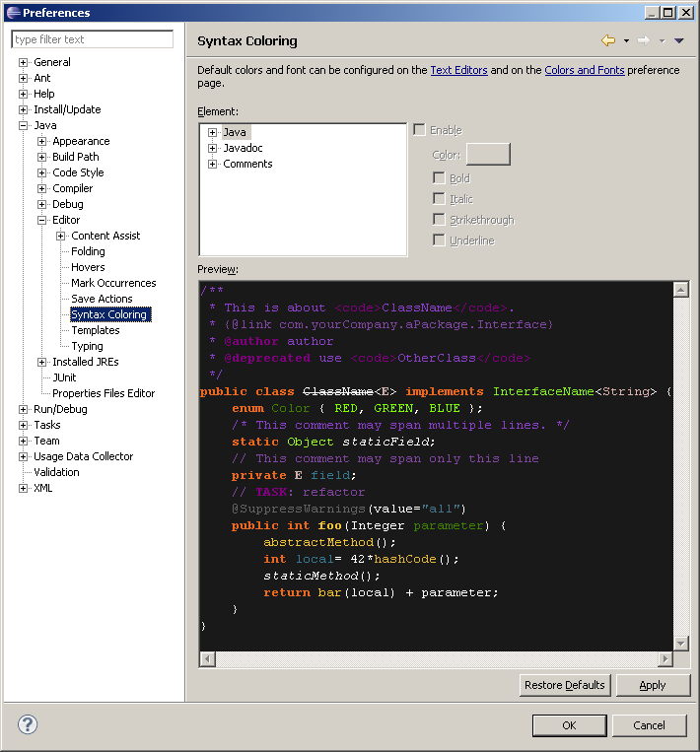
Task: Click the Cancel button
Action: tap(649, 725)
